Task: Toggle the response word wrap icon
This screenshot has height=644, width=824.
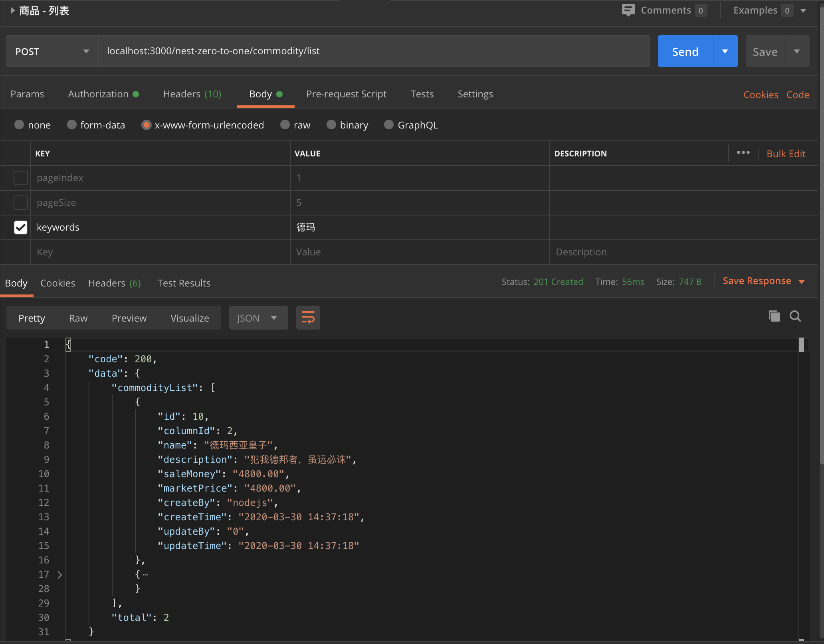Action: coord(308,318)
